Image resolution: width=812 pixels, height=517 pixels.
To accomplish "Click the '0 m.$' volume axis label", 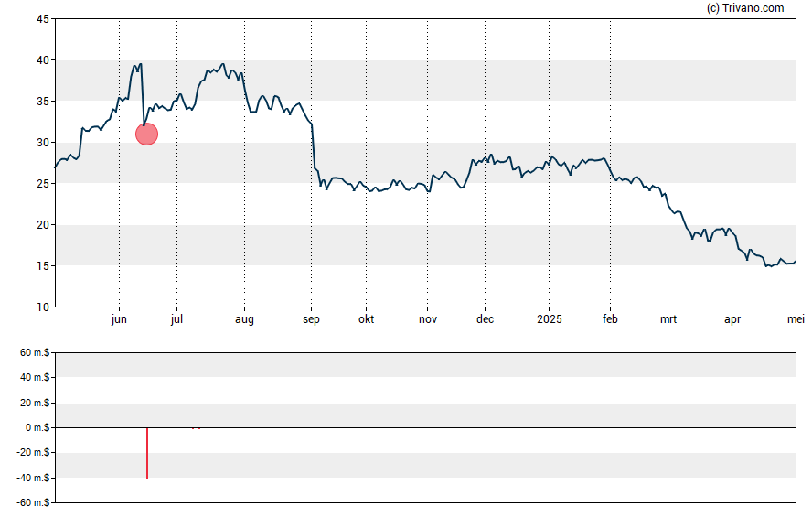I will [37, 428].
